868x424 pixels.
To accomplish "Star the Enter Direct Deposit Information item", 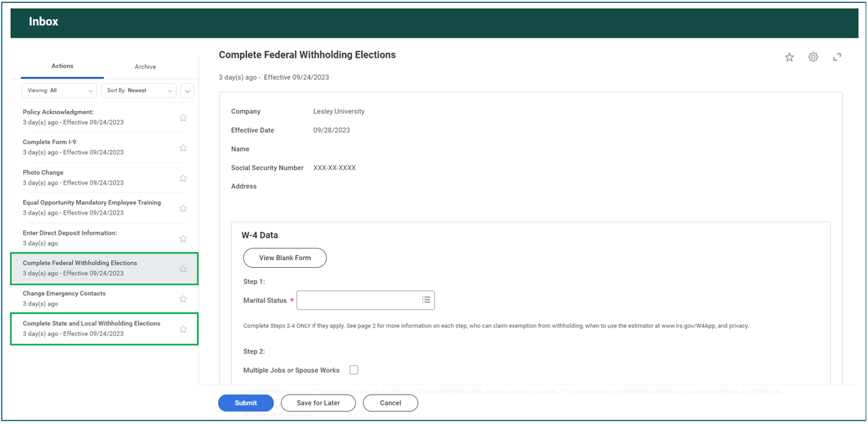I will 183,238.
